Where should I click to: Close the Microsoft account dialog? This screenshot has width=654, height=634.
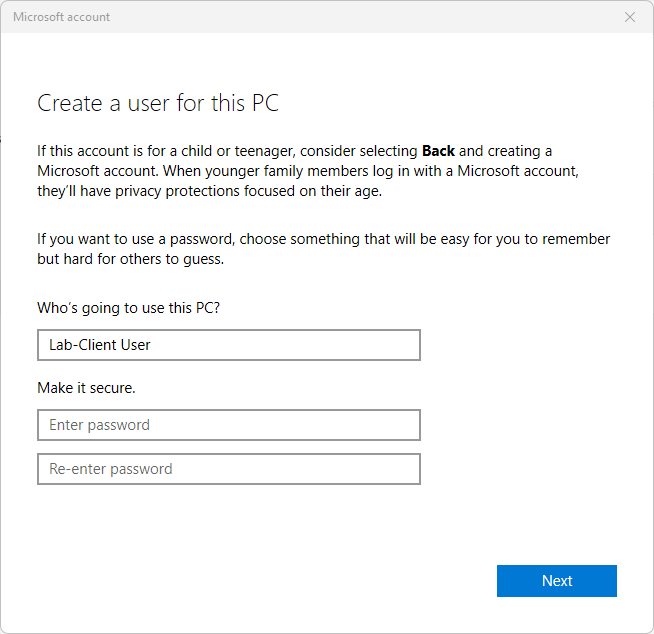coord(630,17)
